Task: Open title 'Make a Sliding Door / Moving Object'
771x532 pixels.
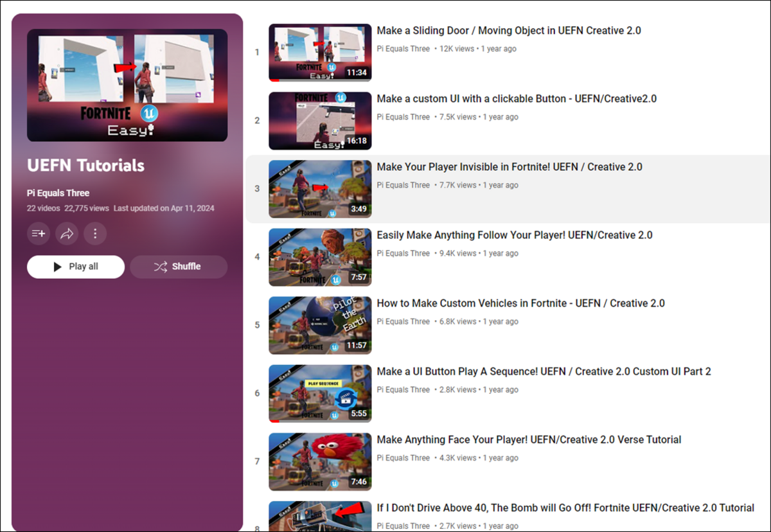Action: tap(509, 31)
